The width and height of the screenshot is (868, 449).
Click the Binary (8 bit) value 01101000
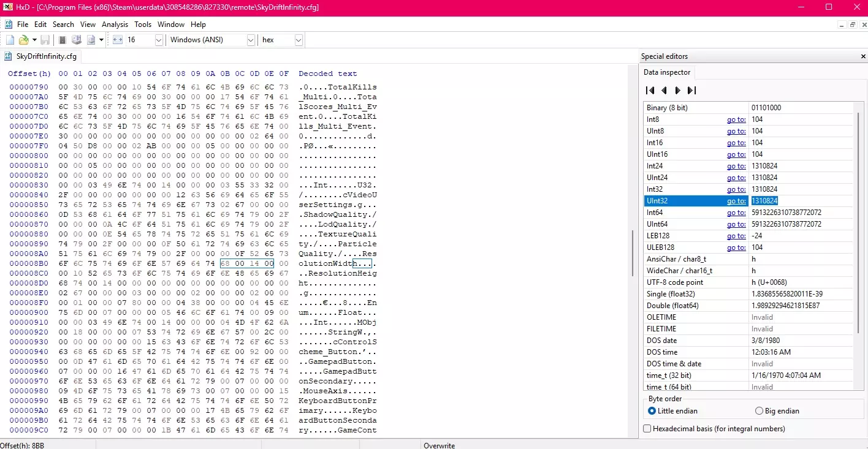[802, 108]
